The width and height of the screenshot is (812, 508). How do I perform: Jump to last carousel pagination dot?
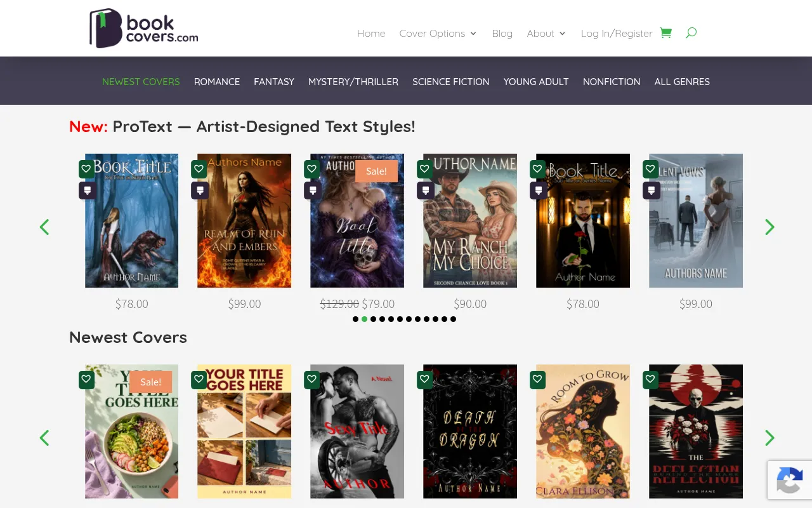pyautogui.click(x=453, y=319)
